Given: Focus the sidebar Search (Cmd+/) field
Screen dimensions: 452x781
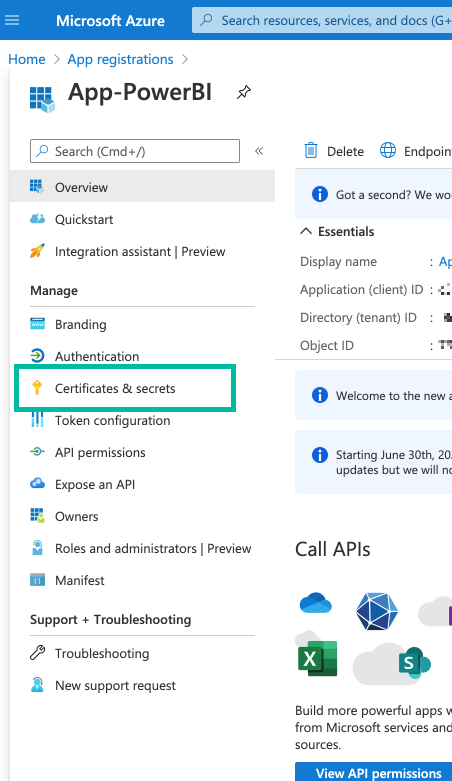Looking at the screenshot, I should click(x=135, y=151).
